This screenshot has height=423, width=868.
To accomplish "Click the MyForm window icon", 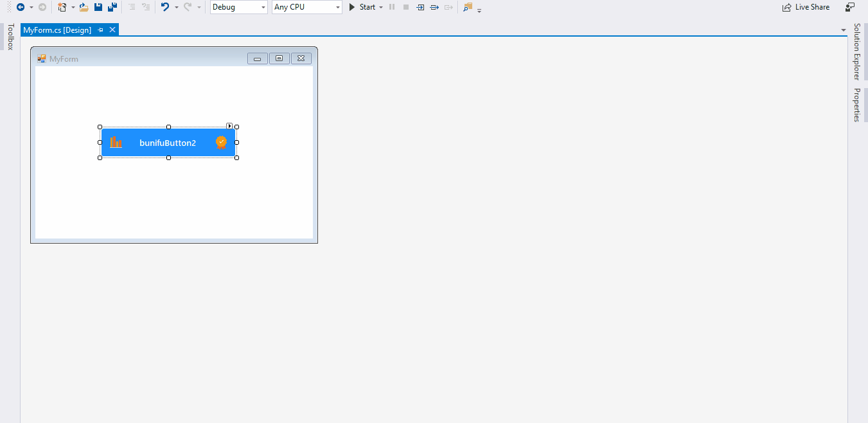I will click(42, 59).
